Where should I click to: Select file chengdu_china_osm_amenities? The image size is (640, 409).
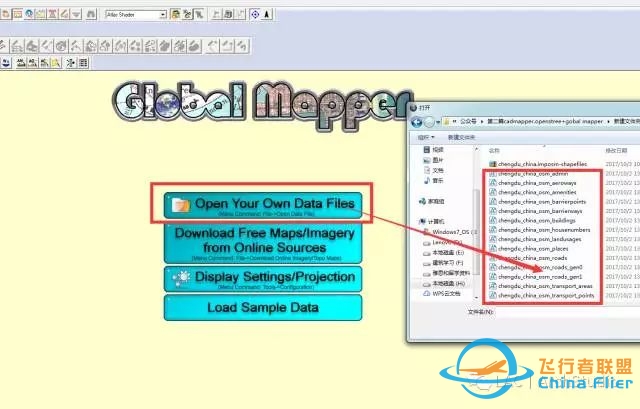[x=533, y=192]
